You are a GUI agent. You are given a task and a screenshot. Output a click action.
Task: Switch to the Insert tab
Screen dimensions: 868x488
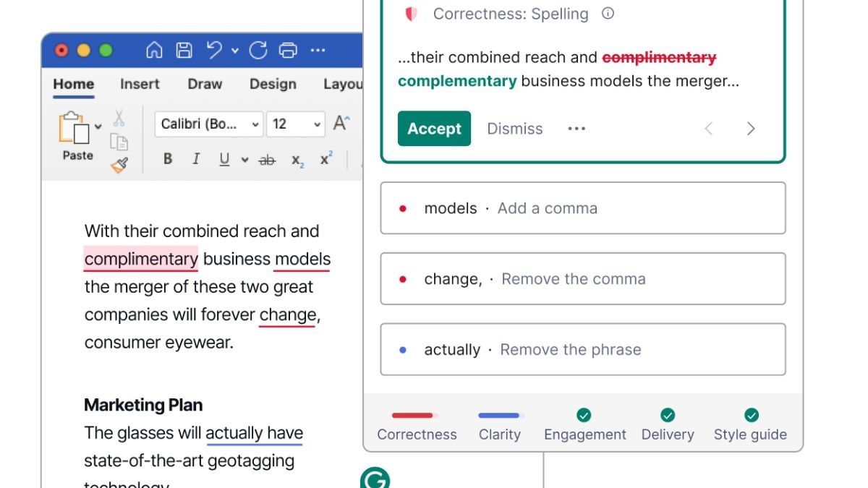(x=140, y=84)
